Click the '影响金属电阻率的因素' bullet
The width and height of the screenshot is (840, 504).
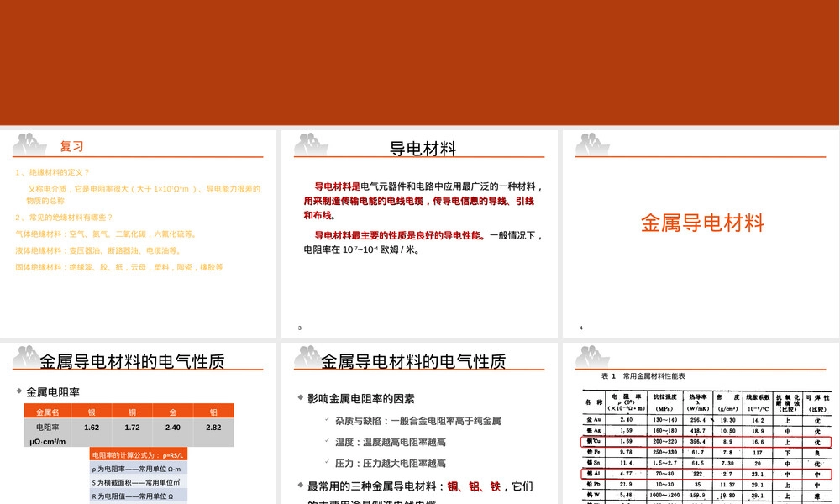(x=360, y=398)
